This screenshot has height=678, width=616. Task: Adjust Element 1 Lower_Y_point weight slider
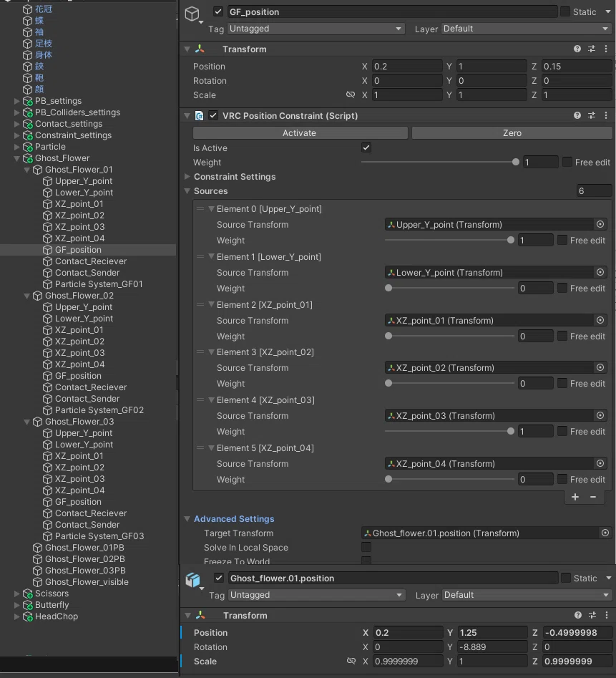(x=449, y=288)
